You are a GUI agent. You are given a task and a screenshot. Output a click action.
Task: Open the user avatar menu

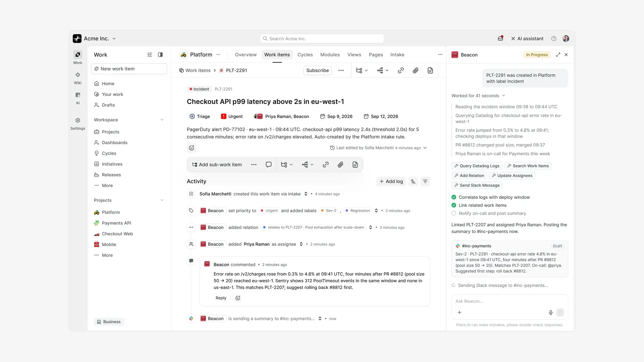click(x=566, y=39)
